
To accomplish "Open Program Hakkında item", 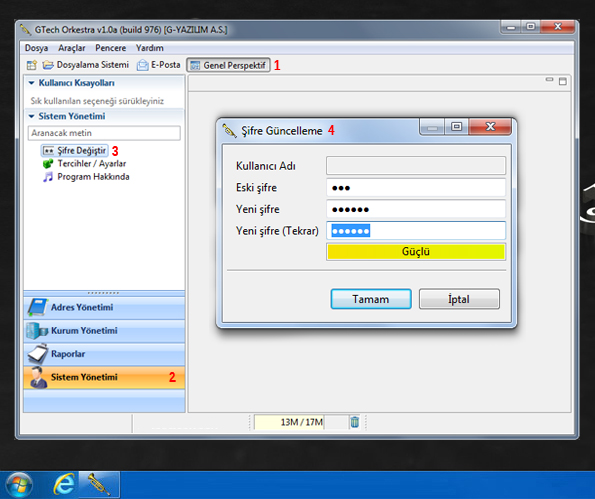I will [x=86, y=176].
